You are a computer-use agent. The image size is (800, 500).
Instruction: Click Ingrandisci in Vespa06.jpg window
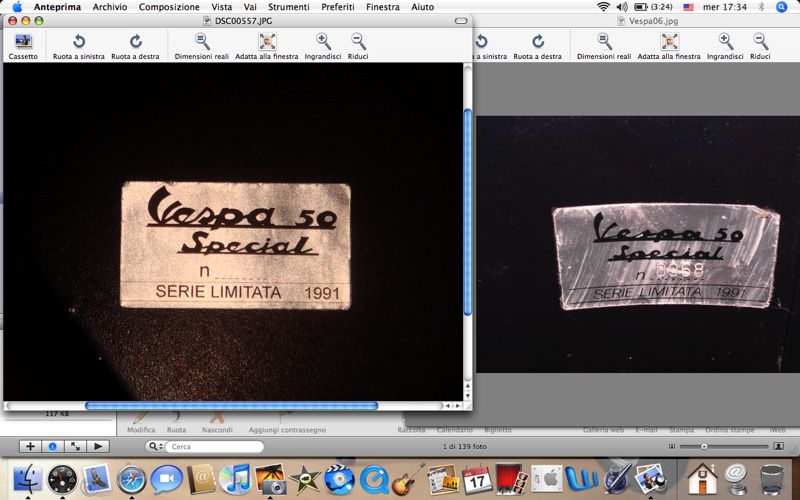(725, 46)
